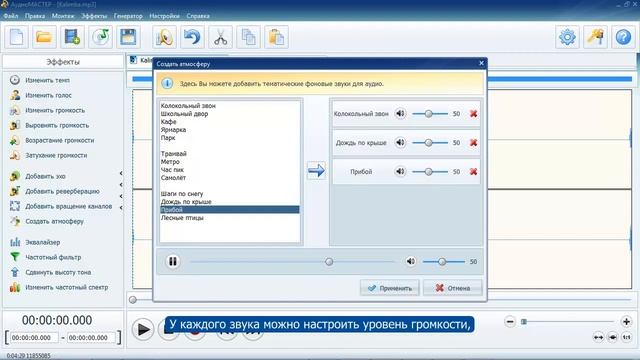Click the fit-to-width horizontal arrows icon
This screenshot has height=360, width=640.
pyautogui.click(x=598, y=337)
